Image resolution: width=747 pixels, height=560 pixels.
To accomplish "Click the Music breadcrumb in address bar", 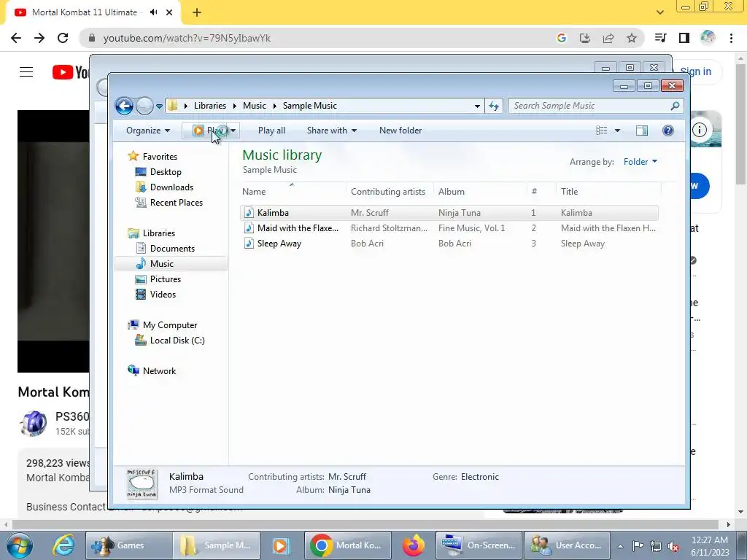I will click(255, 106).
